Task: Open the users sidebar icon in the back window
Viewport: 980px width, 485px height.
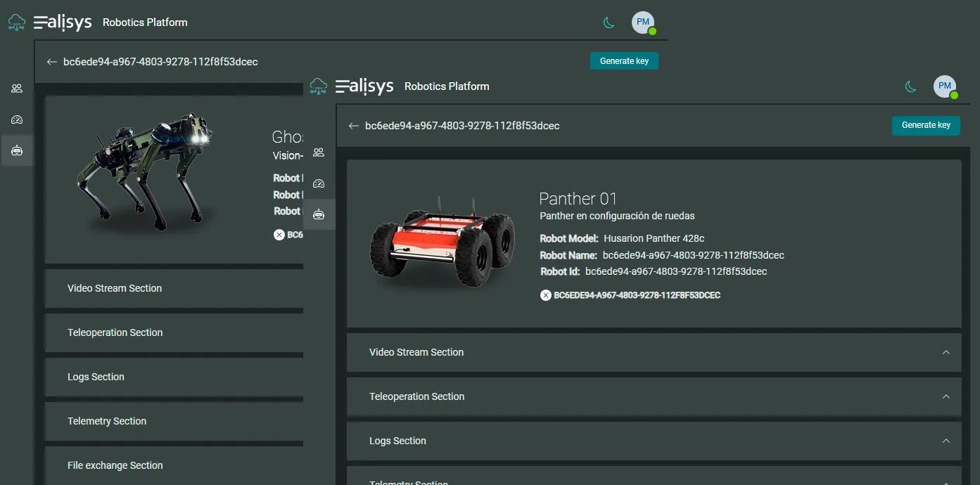Action: (x=17, y=89)
